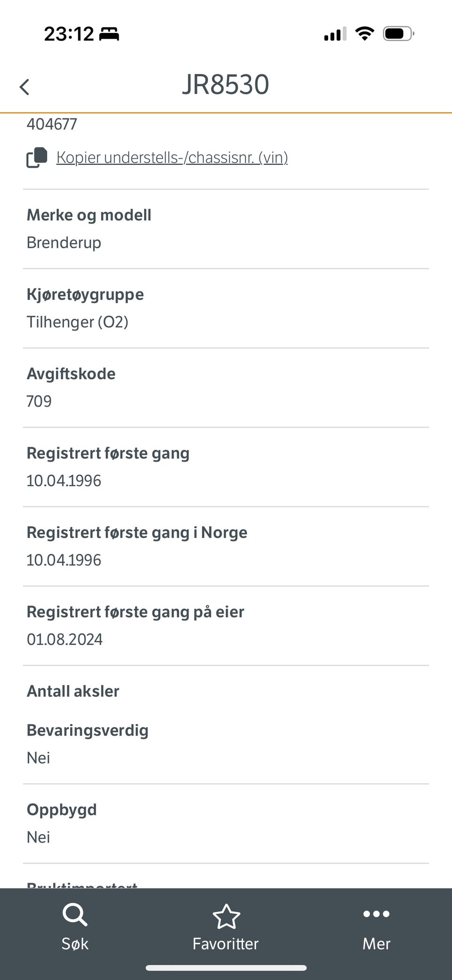Tap the JR8530 page title
Image resolution: width=452 pixels, height=980 pixels.
[226, 85]
